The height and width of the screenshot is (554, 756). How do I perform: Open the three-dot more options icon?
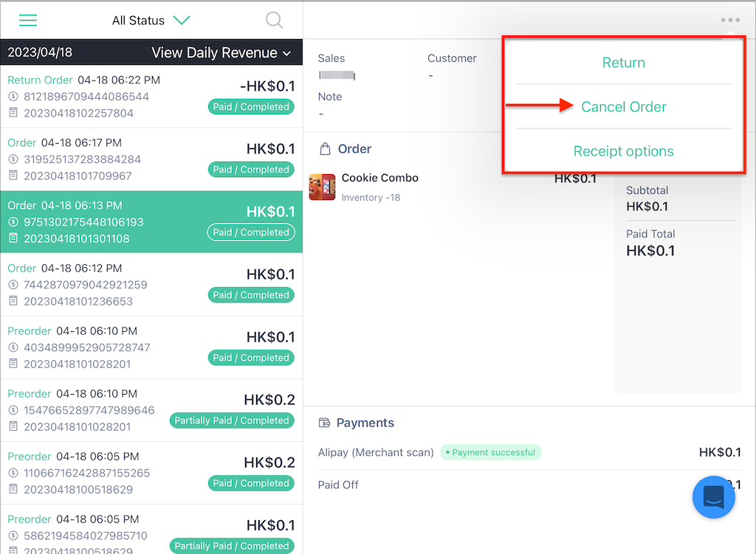730,20
